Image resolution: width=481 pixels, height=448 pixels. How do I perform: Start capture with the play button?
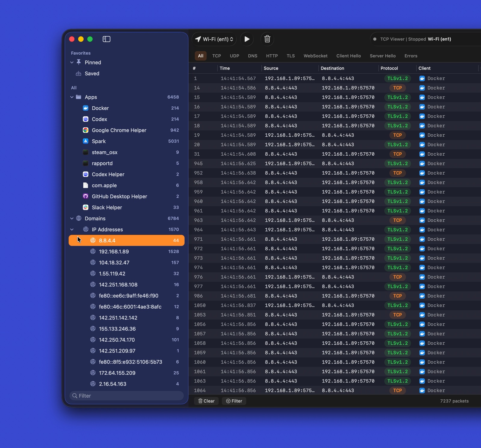point(247,39)
